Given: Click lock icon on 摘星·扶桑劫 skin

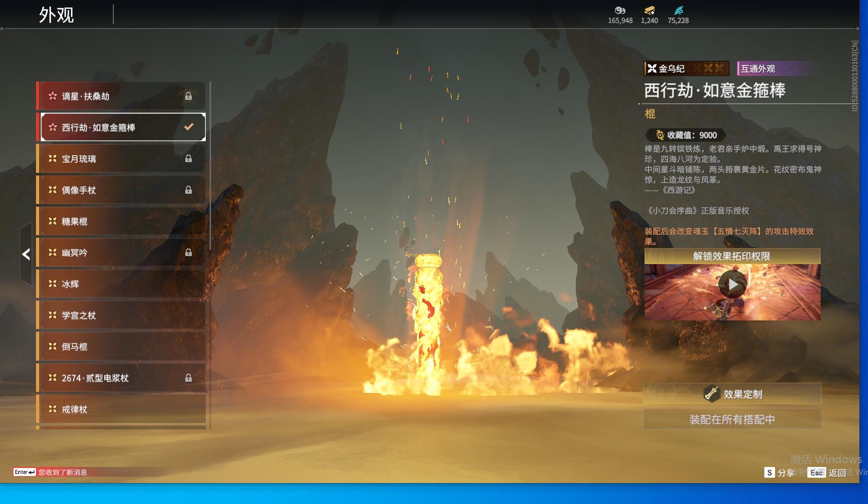Looking at the screenshot, I should pos(189,96).
